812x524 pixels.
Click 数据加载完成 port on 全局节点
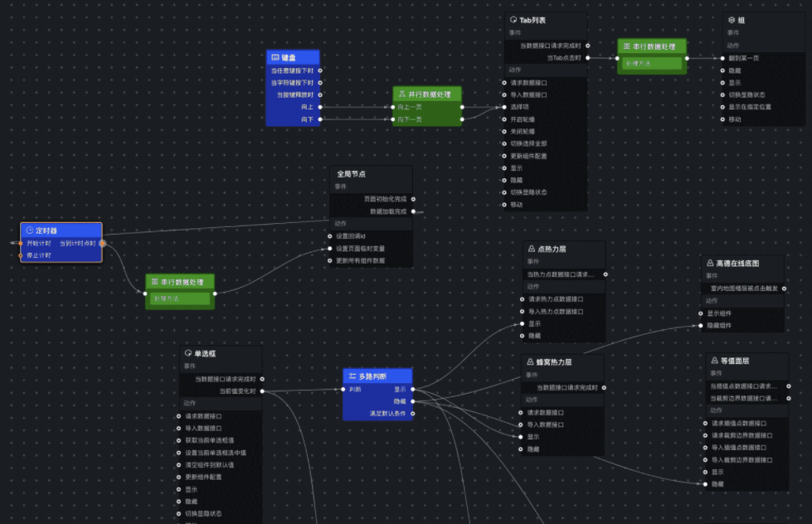click(413, 211)
